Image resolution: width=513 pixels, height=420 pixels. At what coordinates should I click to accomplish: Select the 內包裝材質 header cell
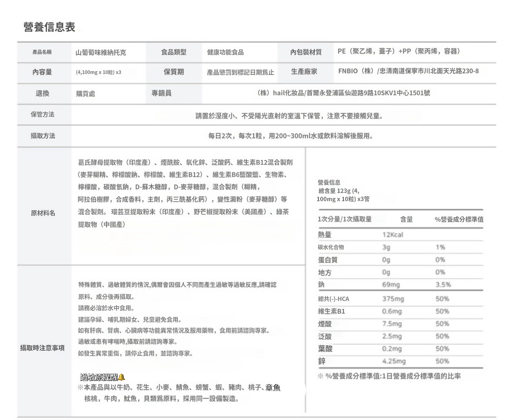pyautogui.click(x=306, y=52)
